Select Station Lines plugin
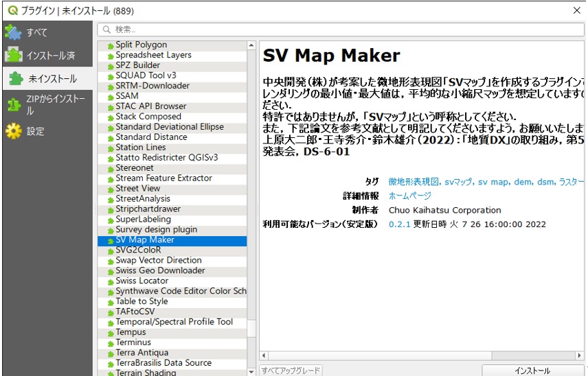Screen dimensions: 588x376 tap(172, 148)
